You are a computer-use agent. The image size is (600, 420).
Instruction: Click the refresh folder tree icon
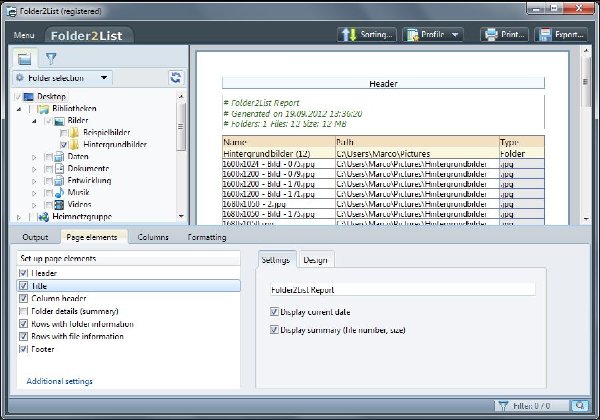[x=176, y=78]
